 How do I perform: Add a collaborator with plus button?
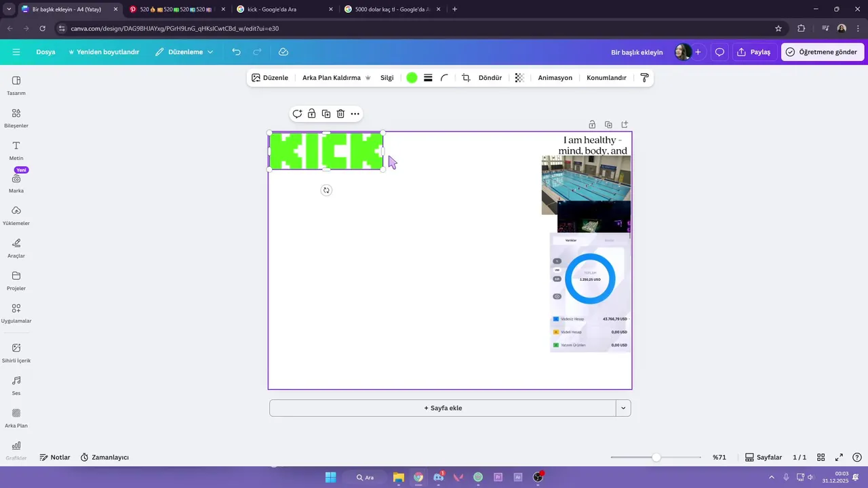pyautogui.click(x=698, y=52)
